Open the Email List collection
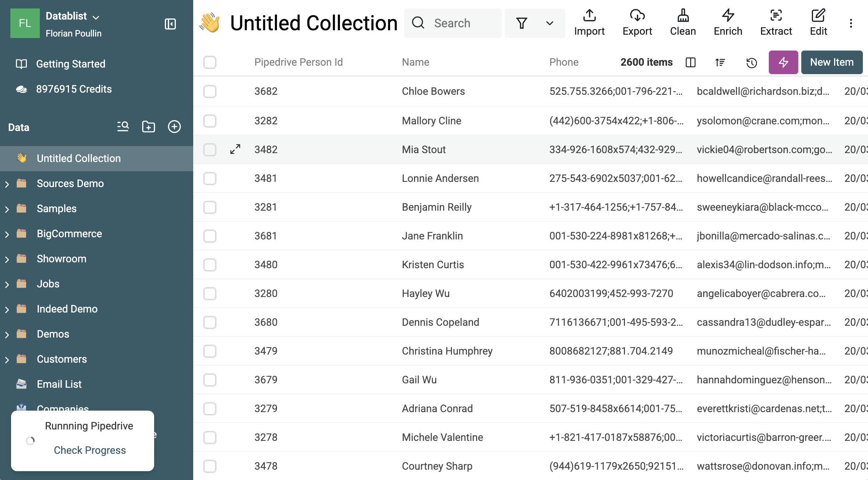This screenshot has height=480, width=868. point(59,384)
